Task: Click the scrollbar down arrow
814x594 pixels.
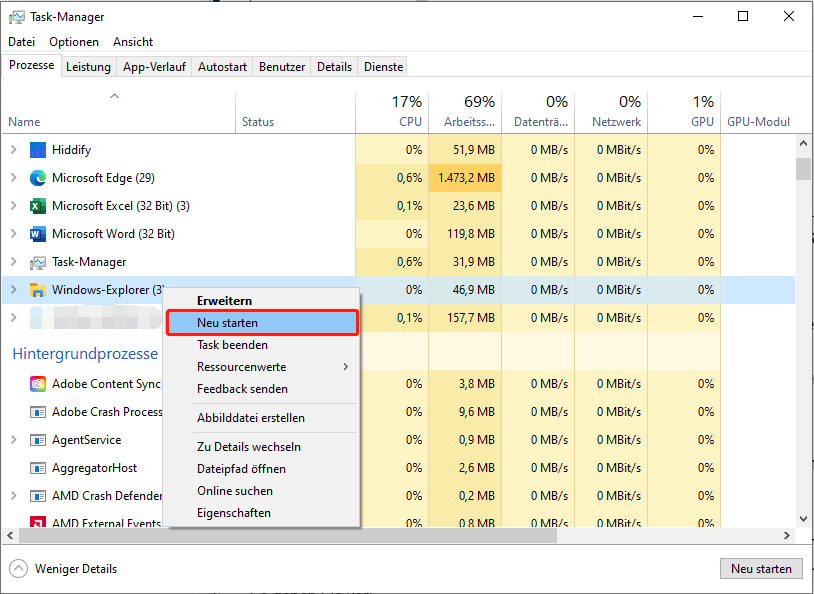Action: 803,519
